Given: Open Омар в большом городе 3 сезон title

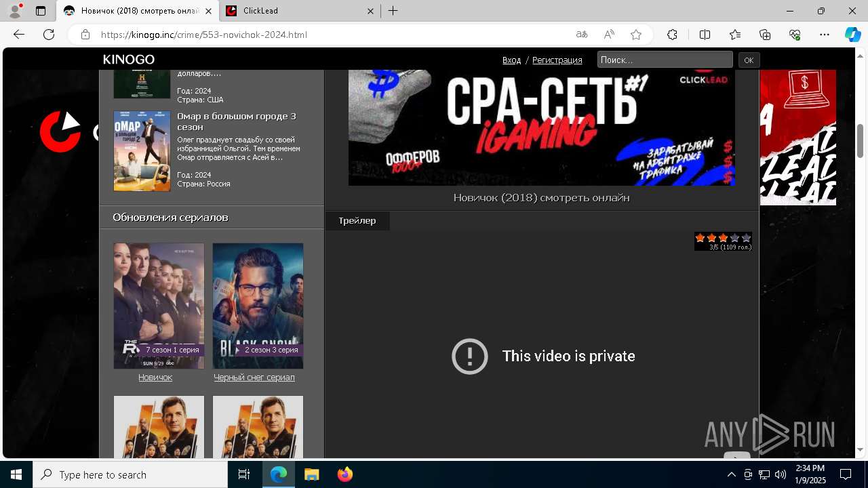Looking at the screenshot, I should [237, 121].
